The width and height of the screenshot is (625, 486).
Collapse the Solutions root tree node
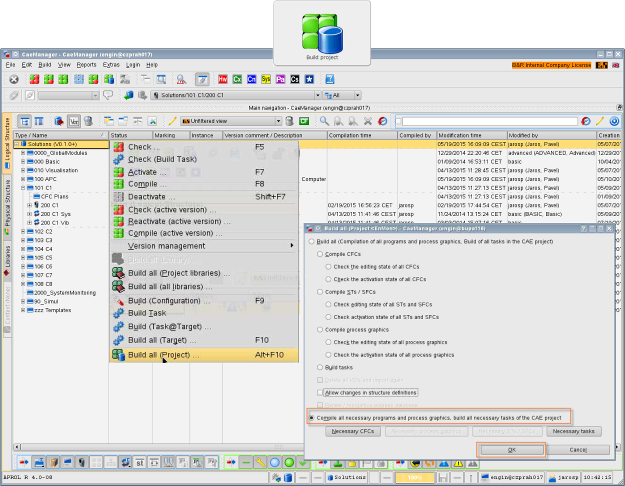pos(17,144)
